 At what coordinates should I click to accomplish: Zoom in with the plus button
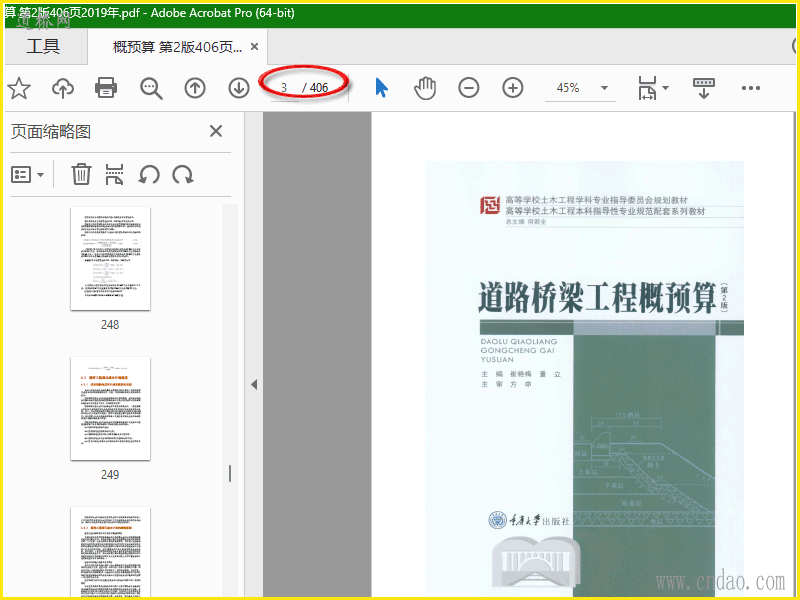point(513,88)
